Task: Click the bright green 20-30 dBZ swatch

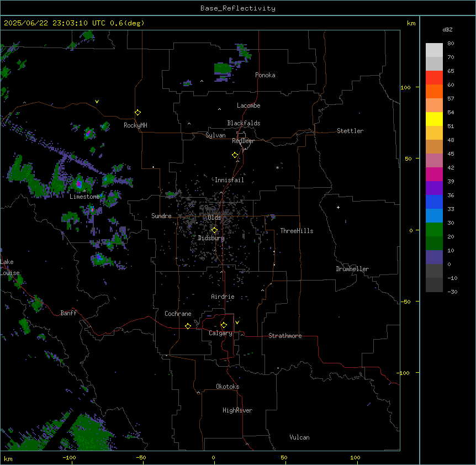Action: [x=434, y=230]
